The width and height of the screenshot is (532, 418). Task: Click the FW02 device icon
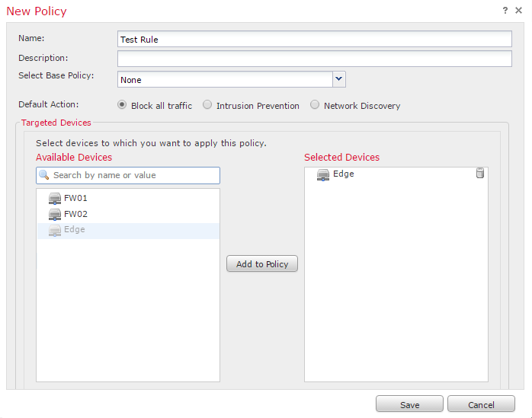coord(55,214)
